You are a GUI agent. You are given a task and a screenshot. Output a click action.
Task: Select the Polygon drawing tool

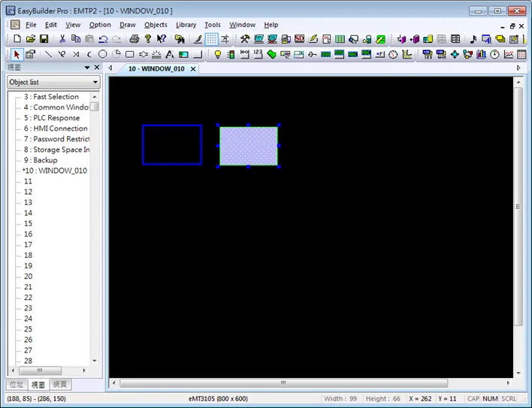click(144, 54)
